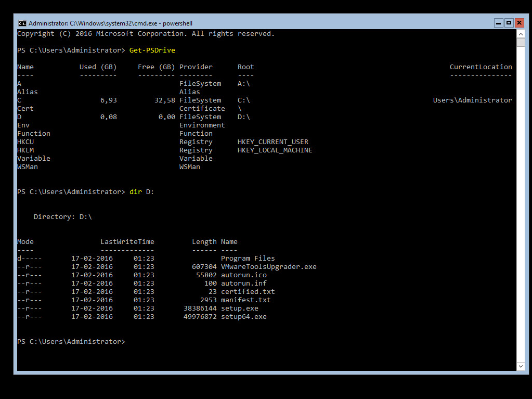
Task: Click the 'autorun.ico' file name
Action: coord(243,275)
